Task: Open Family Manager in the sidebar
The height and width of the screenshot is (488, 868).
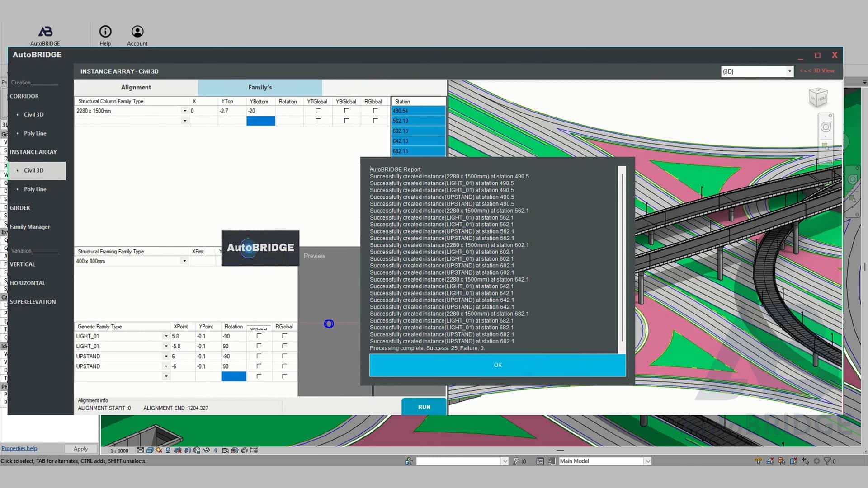Action: 30,227
